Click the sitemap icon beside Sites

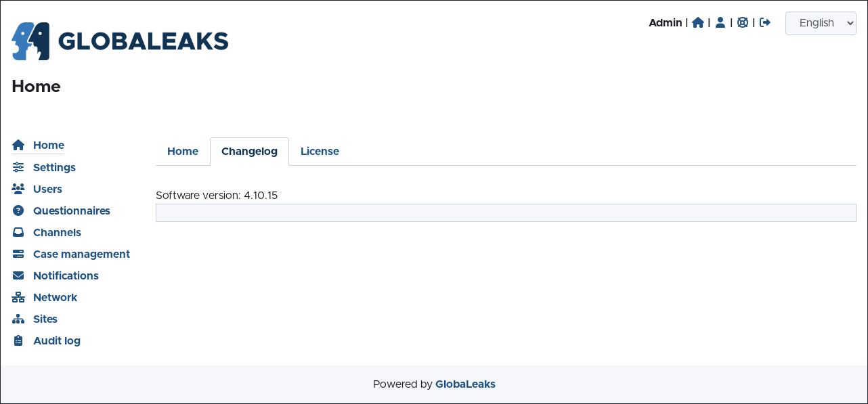18,319
